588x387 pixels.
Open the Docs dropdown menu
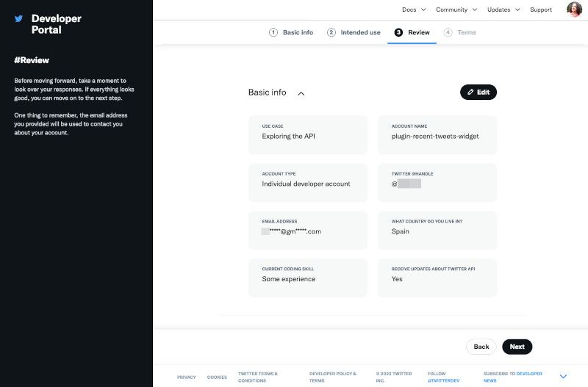pyautogui.click(x=414, y=10)
